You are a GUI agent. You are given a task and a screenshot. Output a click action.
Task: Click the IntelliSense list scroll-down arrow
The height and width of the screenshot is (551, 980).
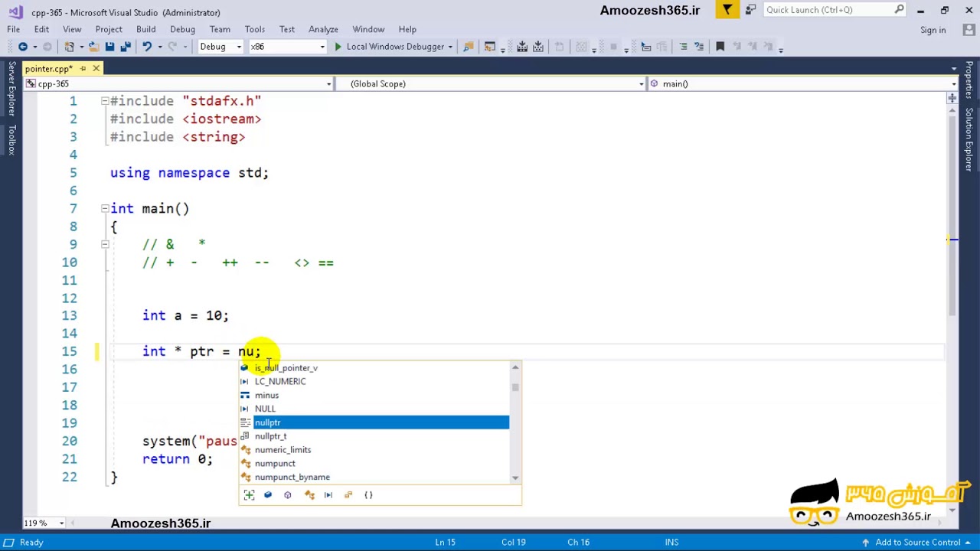(x=515, y=478)
